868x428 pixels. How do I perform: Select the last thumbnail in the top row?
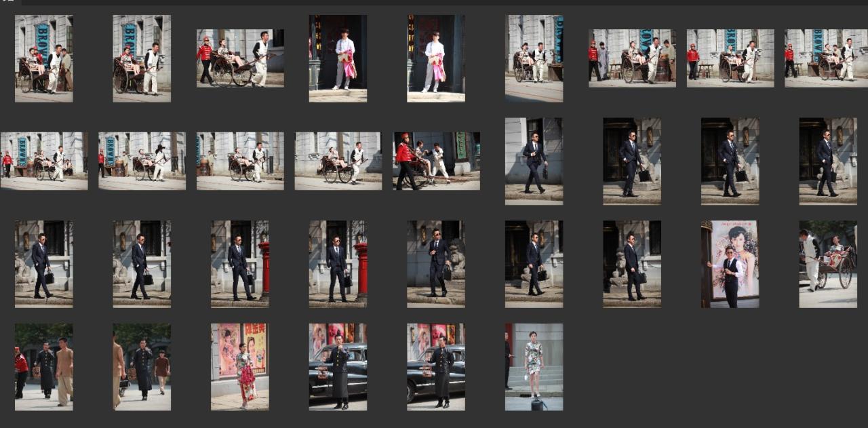[x=827, y=58]
